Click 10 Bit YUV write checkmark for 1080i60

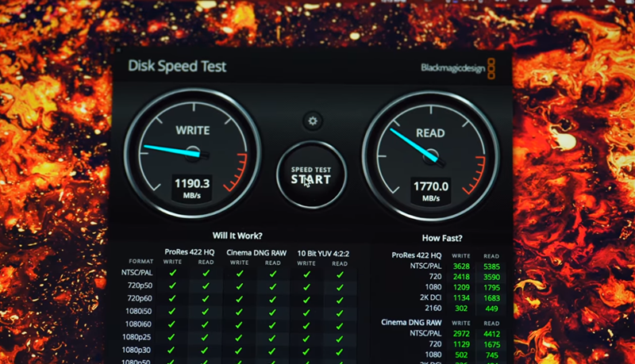click(x=306, y=326)
